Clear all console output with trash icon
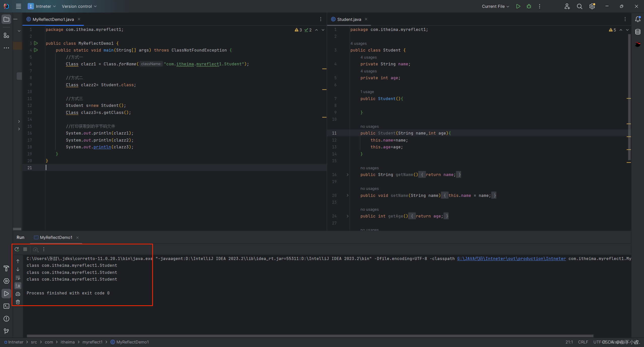 pos(18,302)
